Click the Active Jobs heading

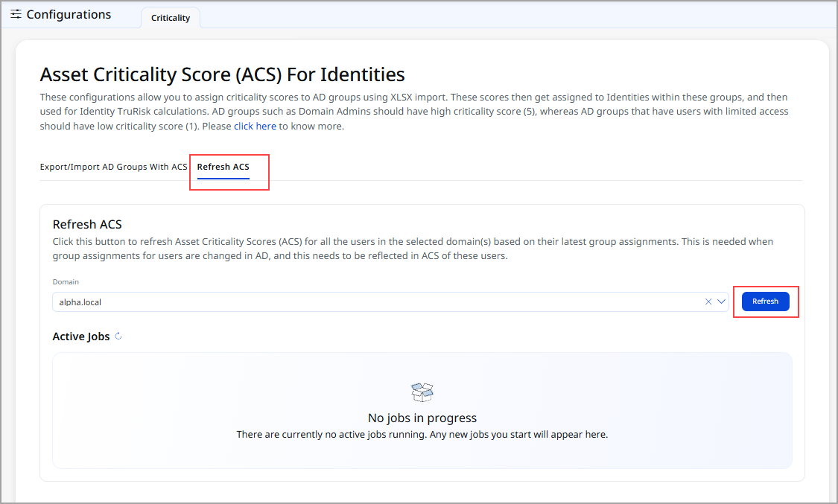point(80,336)
